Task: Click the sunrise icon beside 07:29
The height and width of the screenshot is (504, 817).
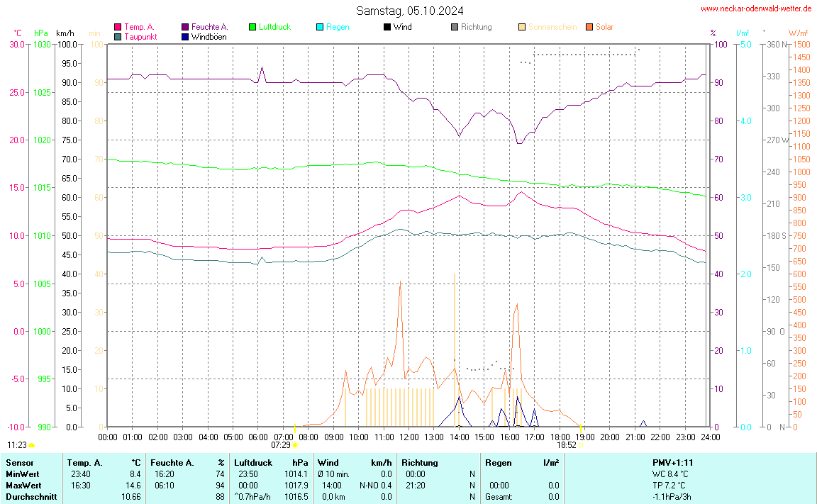Action: click(295, 445)
